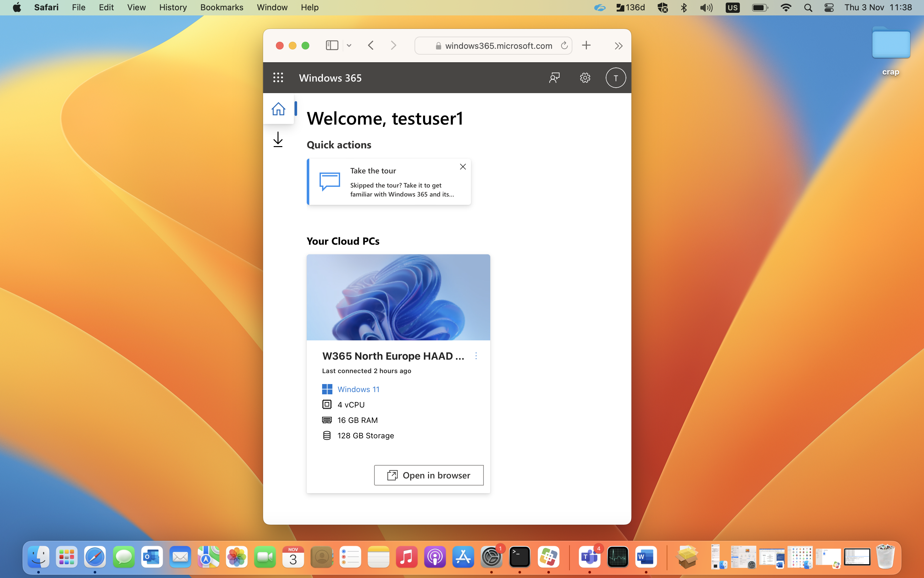
Task: Click the Cloud PC wallpaper thumbnail
Action: coord(398,297)
